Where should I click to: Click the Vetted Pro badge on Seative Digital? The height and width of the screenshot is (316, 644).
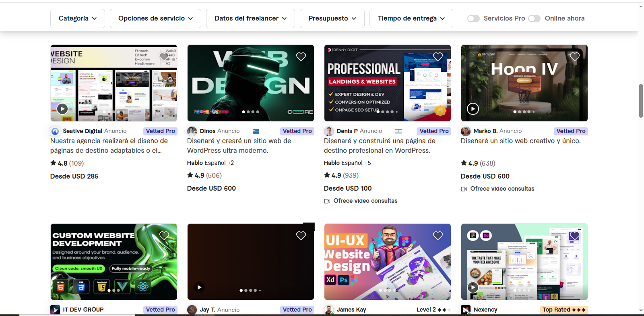(160, 131)
